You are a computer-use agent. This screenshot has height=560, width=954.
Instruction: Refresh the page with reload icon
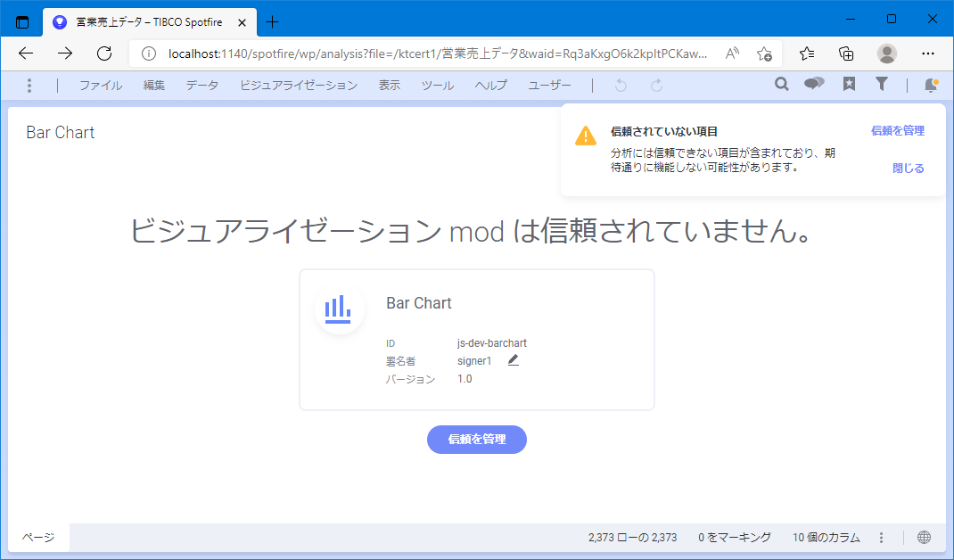104,54
